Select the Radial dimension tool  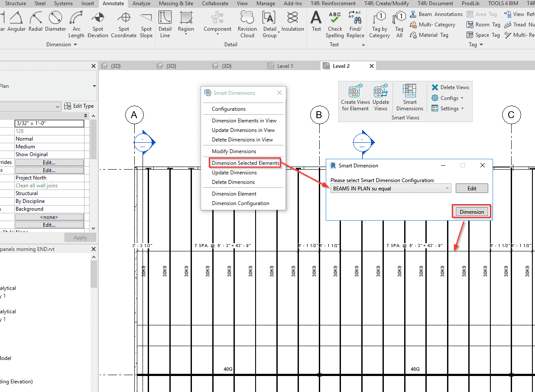pyautogui.click(x=36, y=22)
